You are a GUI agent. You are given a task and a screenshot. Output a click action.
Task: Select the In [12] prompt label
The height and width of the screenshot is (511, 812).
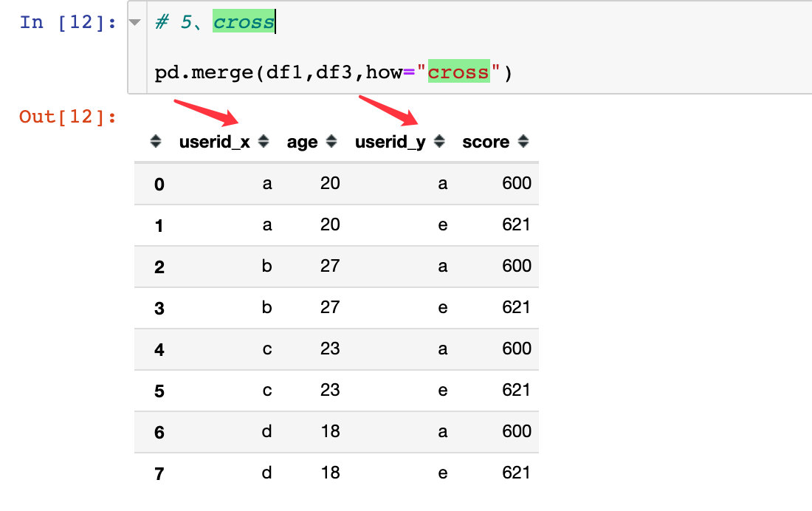coord(68,22)
